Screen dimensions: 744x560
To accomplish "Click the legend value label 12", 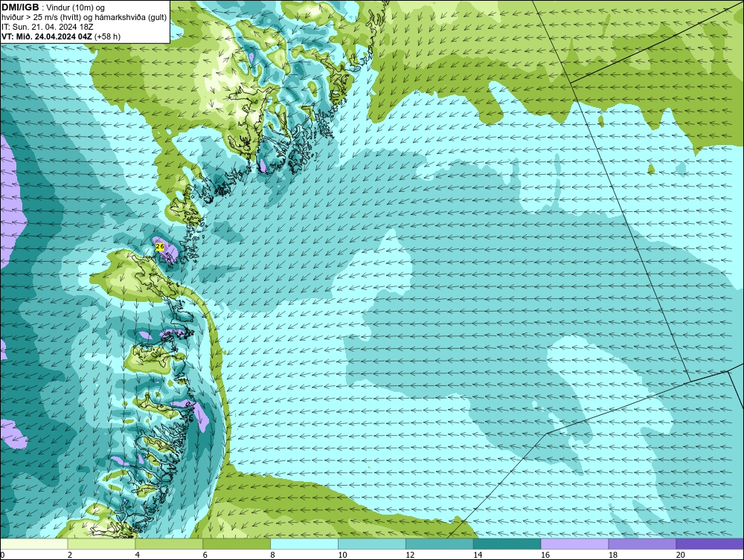I will click(x=410, y=555).
